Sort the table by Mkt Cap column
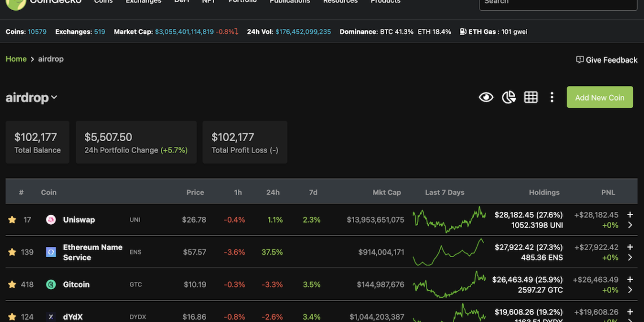This screenshot has height=322, width=644. pos(386,192)
